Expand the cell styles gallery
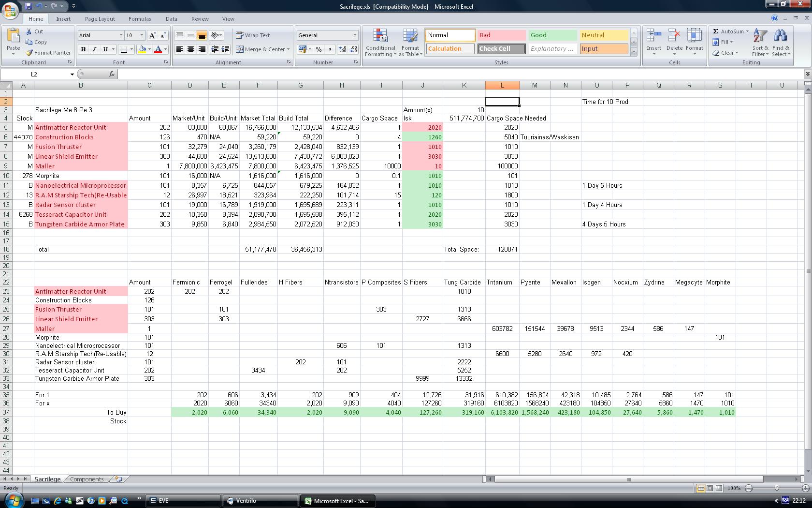The image size is (812, 508). click(x=634, y=52)
